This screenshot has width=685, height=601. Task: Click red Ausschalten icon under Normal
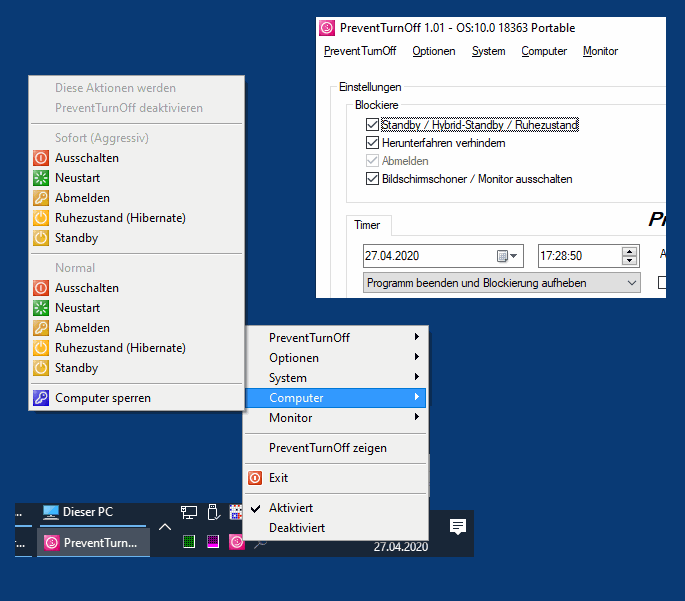[x=41, y=288]
